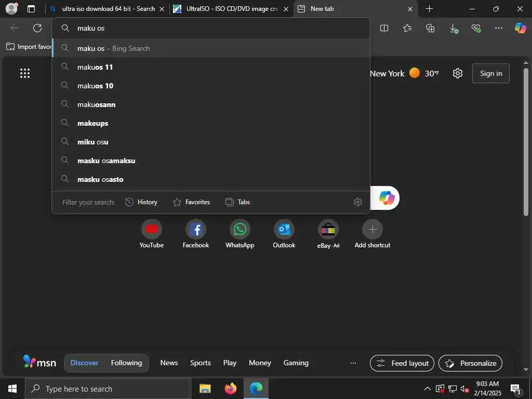The height and width of the screenshot is (399, 532).
Task: Open Collections icon in toolbar
Action: [x=430, y=28]
